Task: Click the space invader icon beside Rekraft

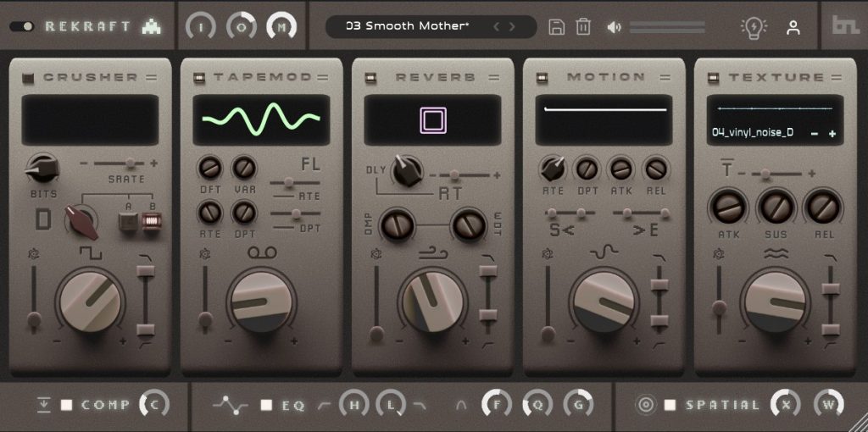Action: click(x=152, y=26)
